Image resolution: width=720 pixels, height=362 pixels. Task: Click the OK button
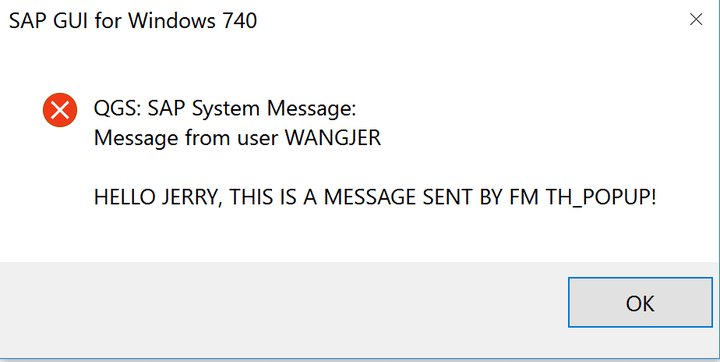[640, 302]
